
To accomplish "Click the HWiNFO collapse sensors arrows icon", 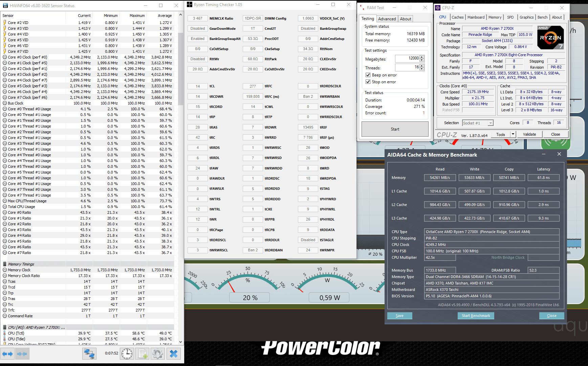I will pyautogui.click(x=22, y=354).
